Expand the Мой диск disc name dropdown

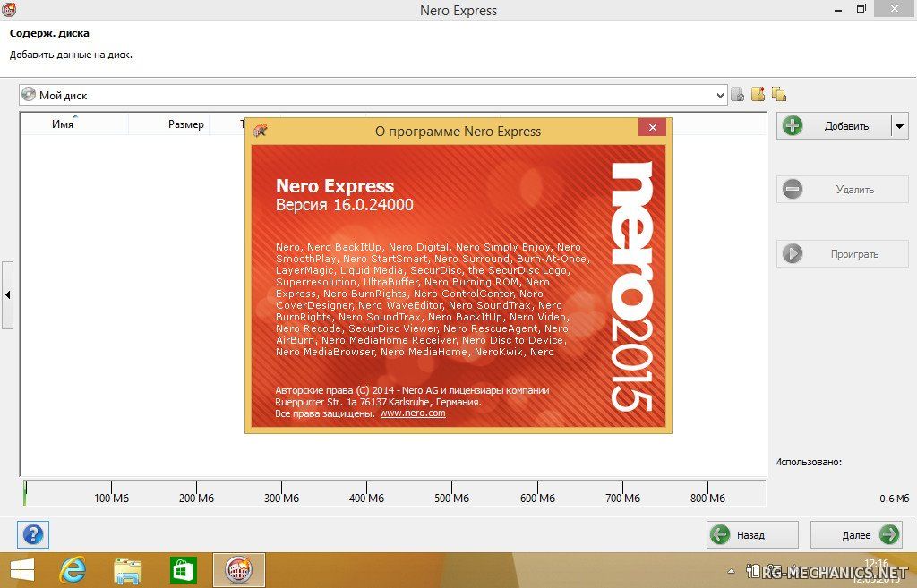coord(720,95)
